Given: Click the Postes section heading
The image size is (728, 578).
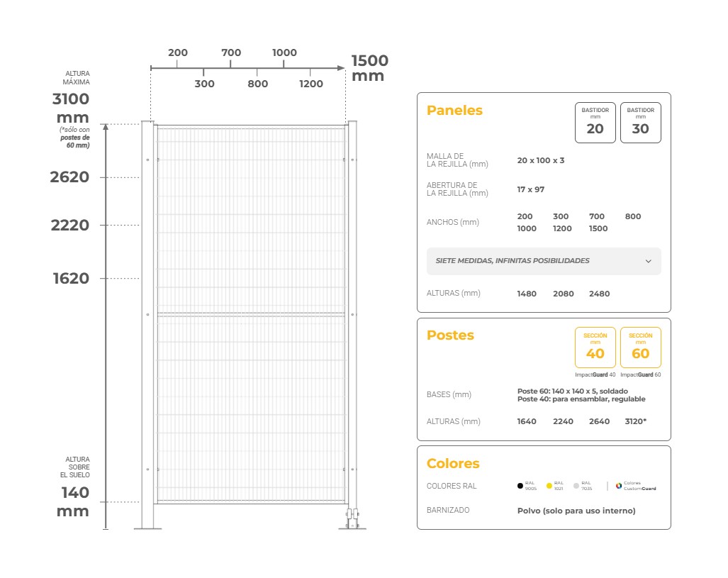Looking at the screenshot, I should (450, 335).
